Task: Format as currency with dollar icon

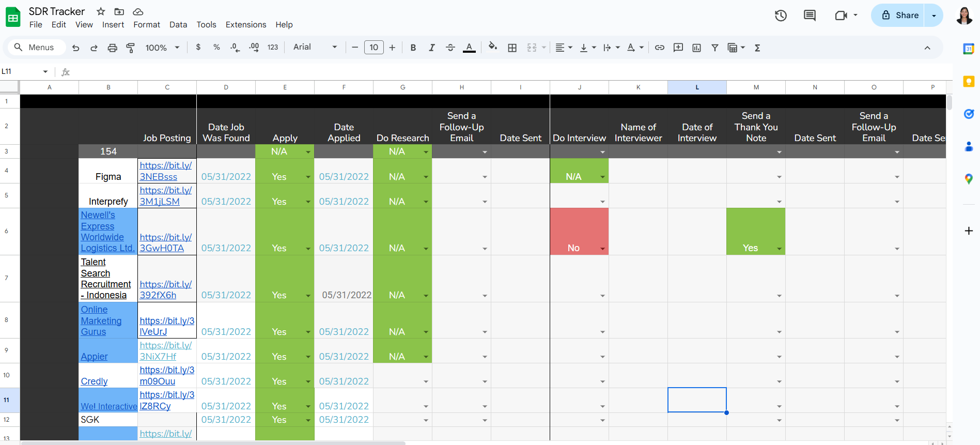Action: pyautogui.click(x=198, y=48)
